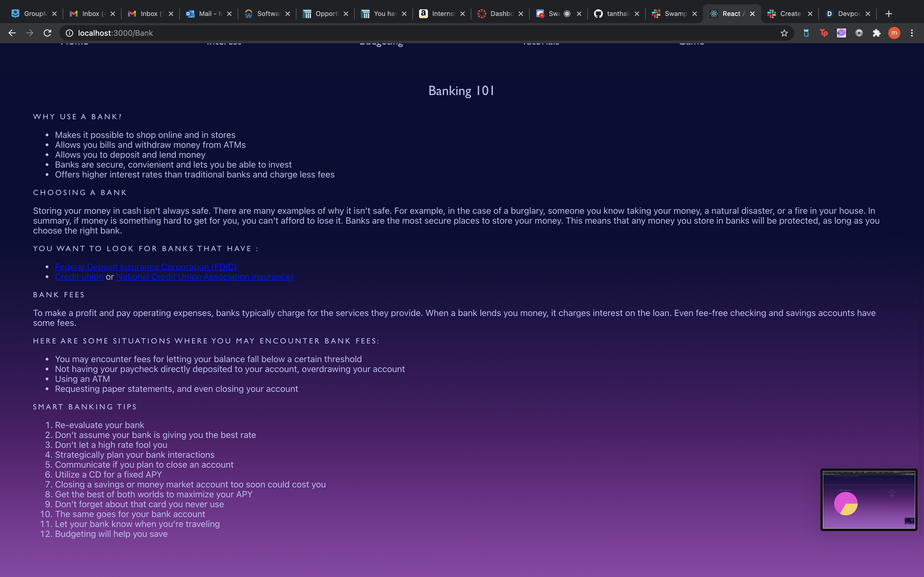Open the Extensions puzzle piece menu
The width and height of the screenshot is (924, 577).
point(877,33)
